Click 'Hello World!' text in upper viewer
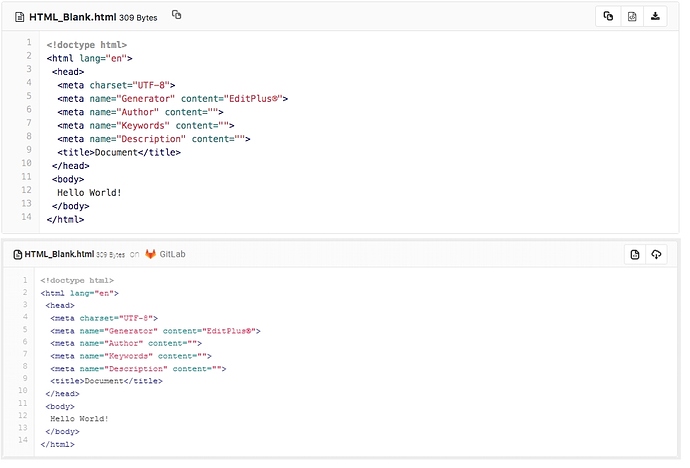 pyautogui.click(x=90, y=195)
